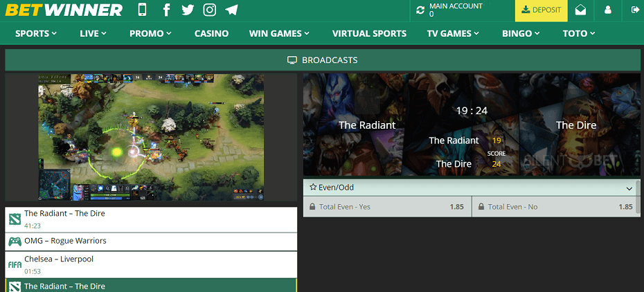Expand the Bingo menu

point(521,34)
